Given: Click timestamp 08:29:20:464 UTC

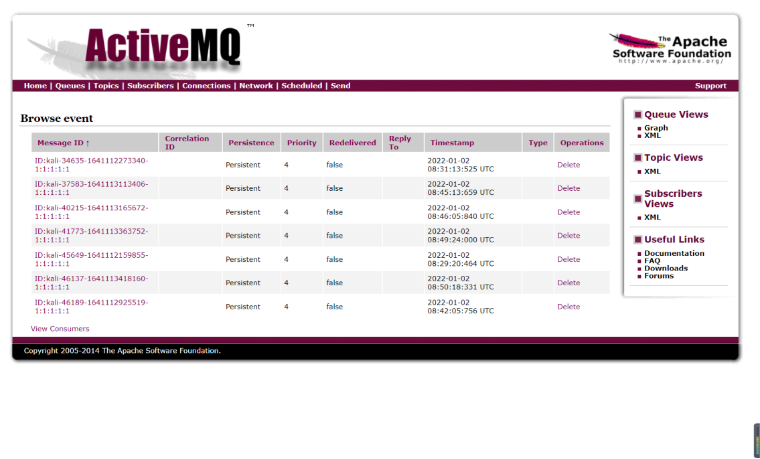Looking at the screenshot, I should pos(460,259).
